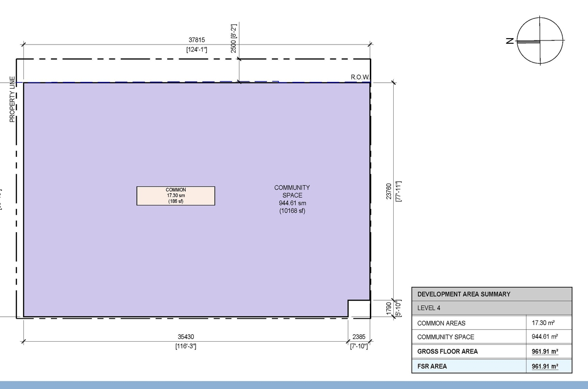Click the [124'-1"] imperial dimension text
Viewport: 588px width, 389px height.
click(x=197, y=49)
